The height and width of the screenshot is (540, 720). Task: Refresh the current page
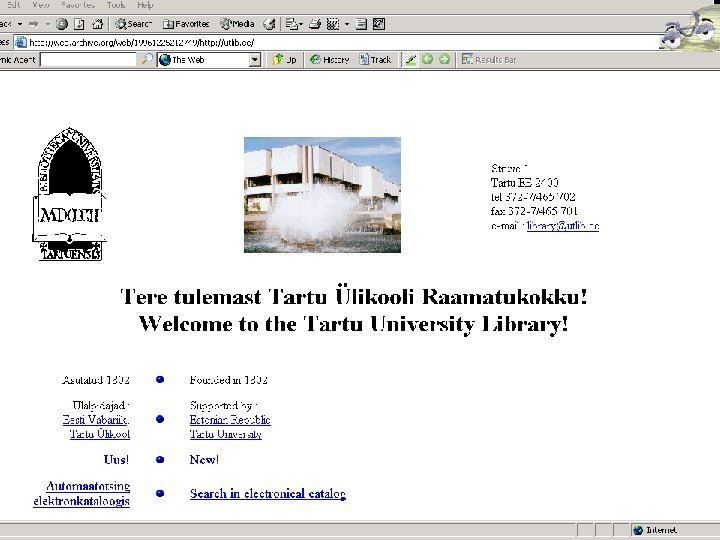pos(79,24)
